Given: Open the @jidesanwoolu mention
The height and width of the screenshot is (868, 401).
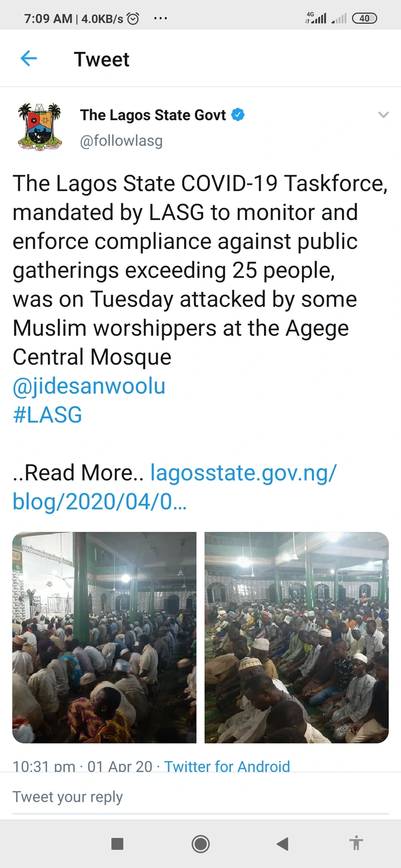Looking at the screenshot, I should (x=89, y=386).
